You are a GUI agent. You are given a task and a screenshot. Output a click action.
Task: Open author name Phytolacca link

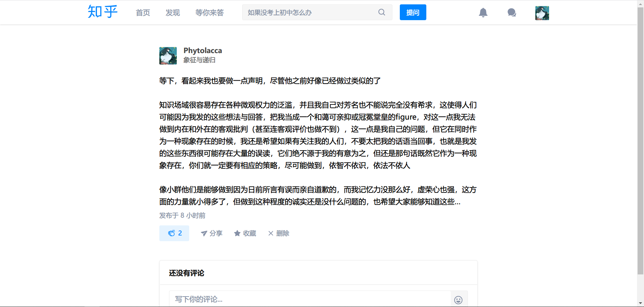point(203,51)
